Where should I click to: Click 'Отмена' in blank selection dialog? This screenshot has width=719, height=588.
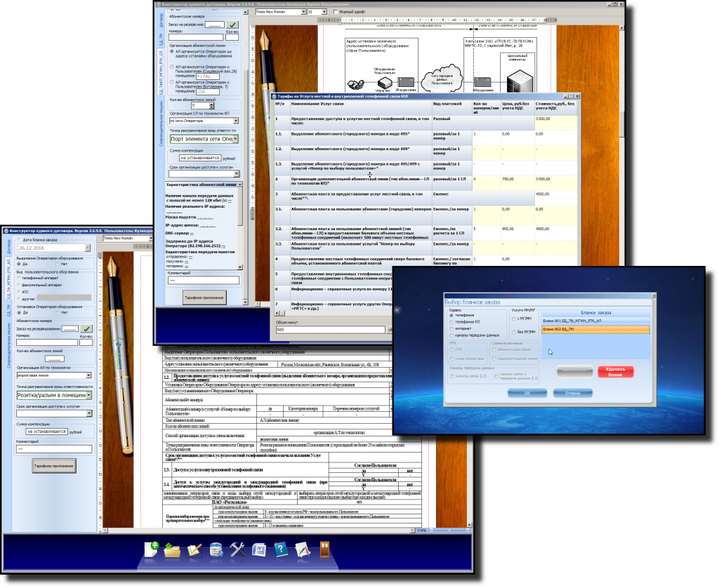coord(573,393)
